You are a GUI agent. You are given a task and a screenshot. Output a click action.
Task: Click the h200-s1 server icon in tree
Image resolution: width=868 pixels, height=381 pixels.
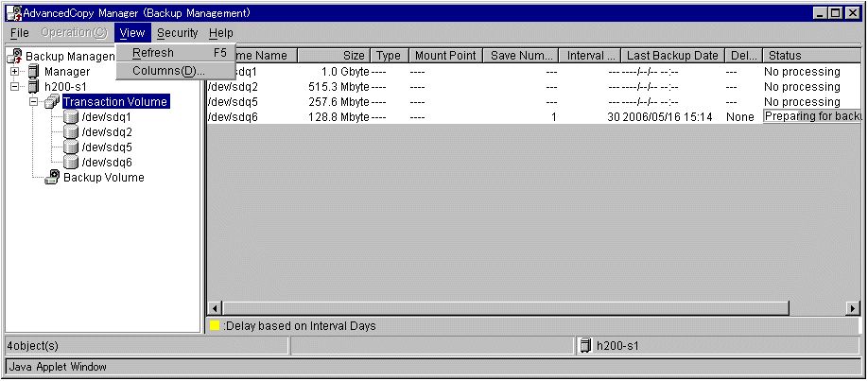tap(34, 86)
